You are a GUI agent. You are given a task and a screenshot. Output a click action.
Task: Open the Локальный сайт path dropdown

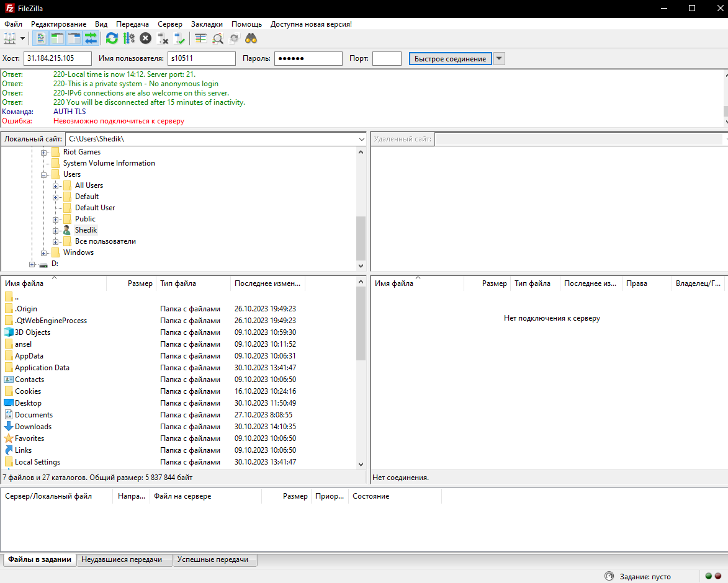[x=361, y=139]
